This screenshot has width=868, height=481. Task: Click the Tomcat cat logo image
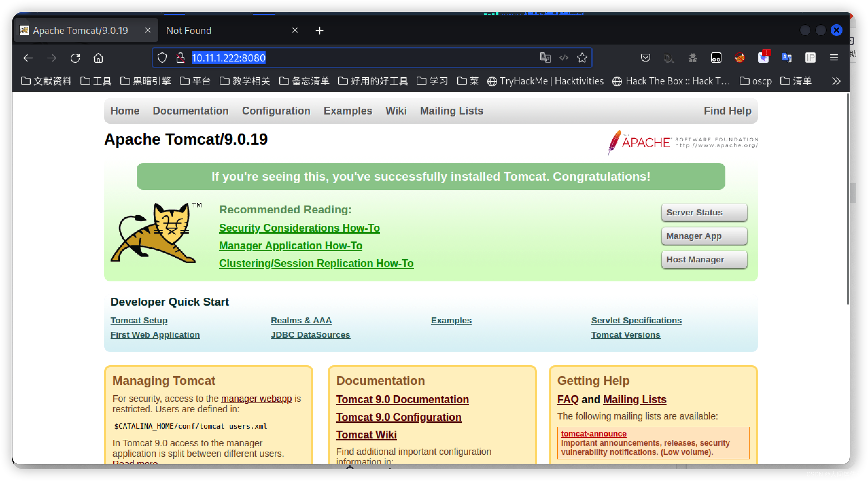coord(156,233)
